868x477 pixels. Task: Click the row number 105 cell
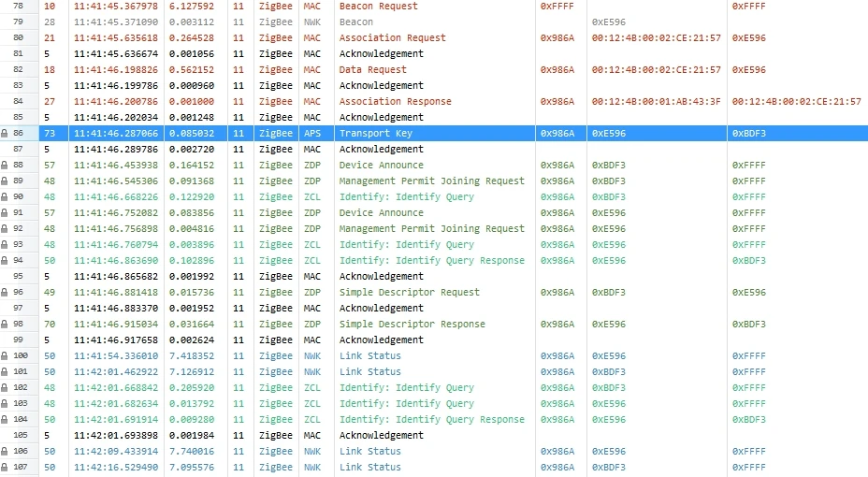[x=21, y=436]
